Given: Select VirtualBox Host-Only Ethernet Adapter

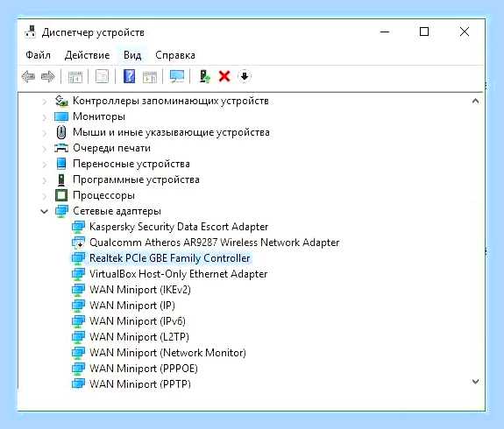Looking at the screenshot, I should [x=179, y=274].
